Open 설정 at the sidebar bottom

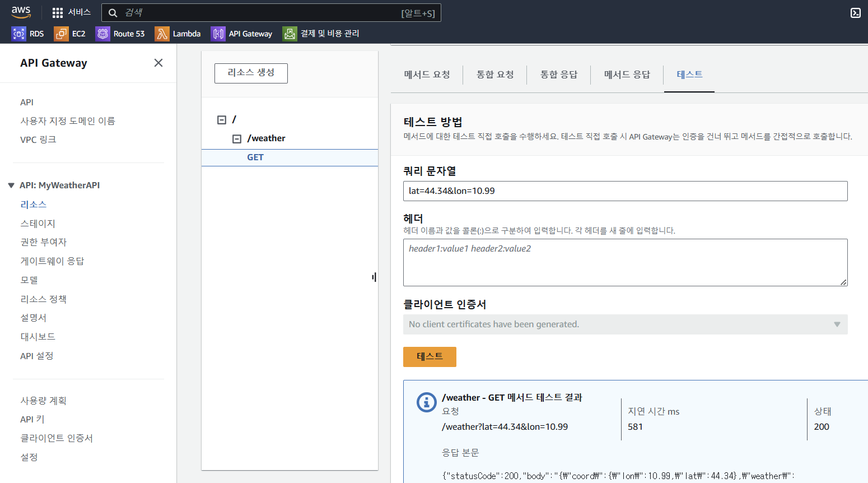click(29, 457)
